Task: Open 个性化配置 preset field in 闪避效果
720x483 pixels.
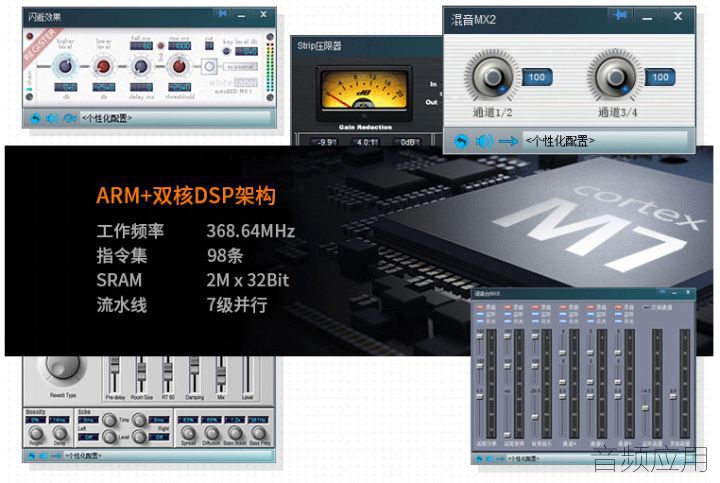Action: [x=175, y=118]
